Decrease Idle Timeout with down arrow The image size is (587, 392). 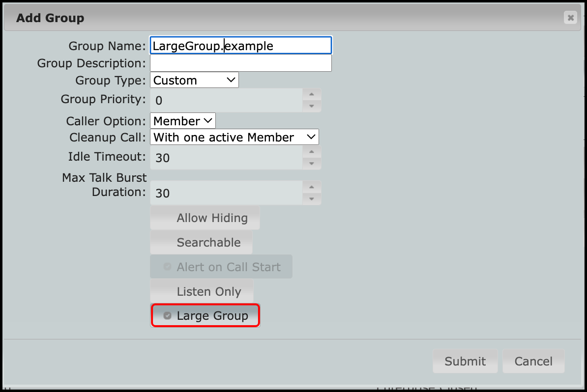pos(311,163)
